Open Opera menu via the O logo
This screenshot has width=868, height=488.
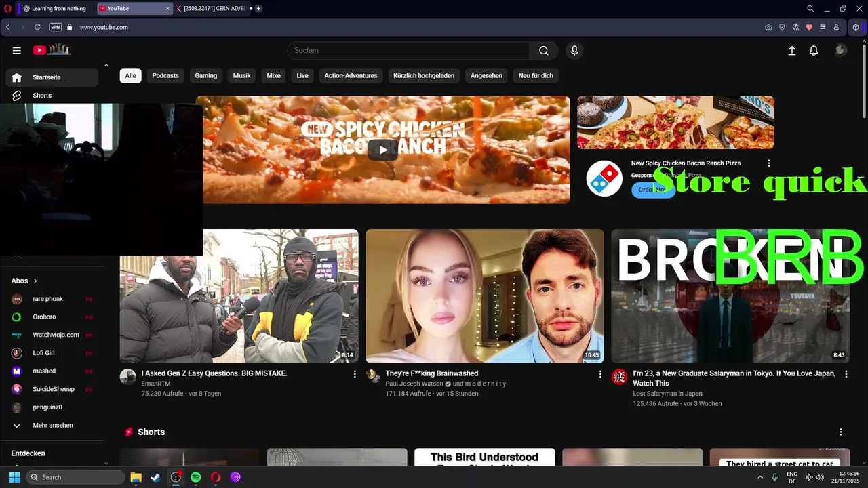pos(9,9)
